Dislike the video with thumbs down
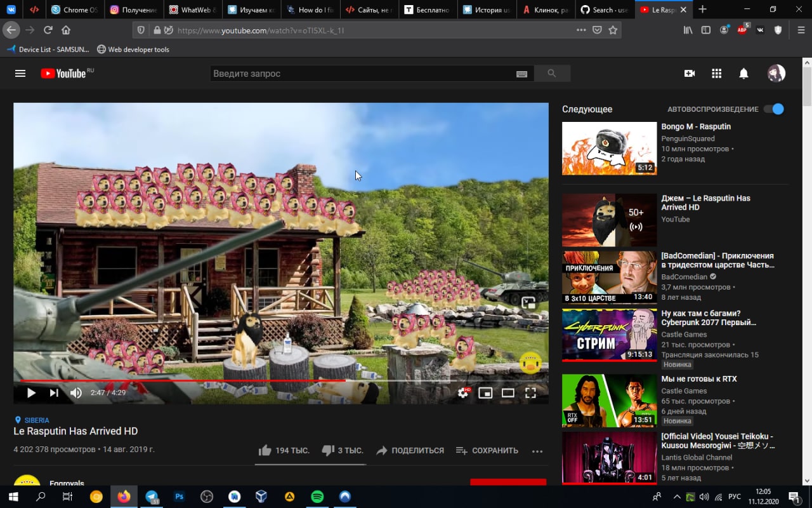Viewport: 812px width, 508px height. 343,450
